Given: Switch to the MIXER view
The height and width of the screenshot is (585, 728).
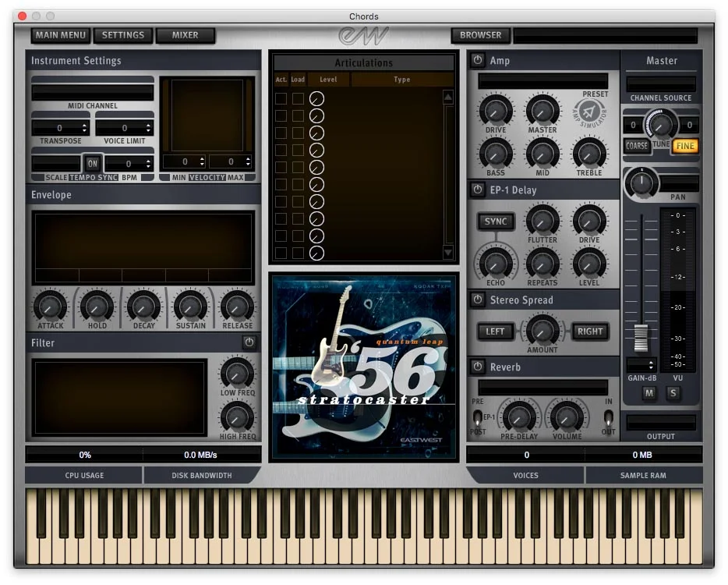Looking at the screenshot, I should (x=186, y=35).
